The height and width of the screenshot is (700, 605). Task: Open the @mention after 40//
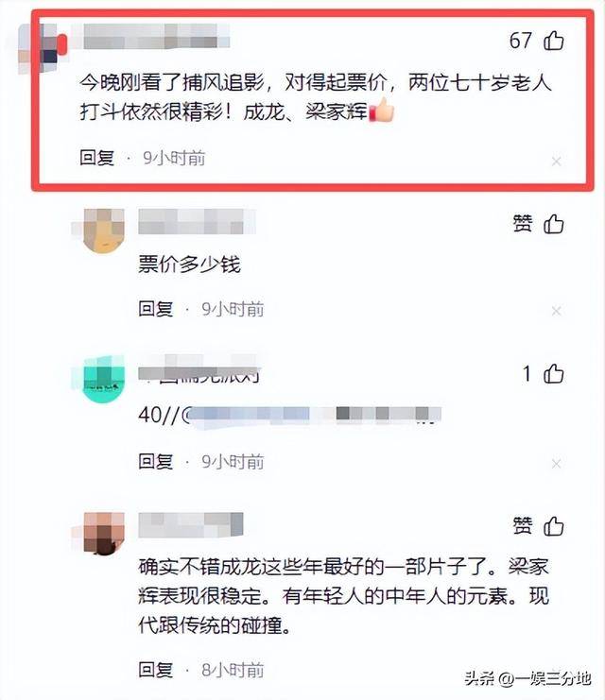coord(311,415)
